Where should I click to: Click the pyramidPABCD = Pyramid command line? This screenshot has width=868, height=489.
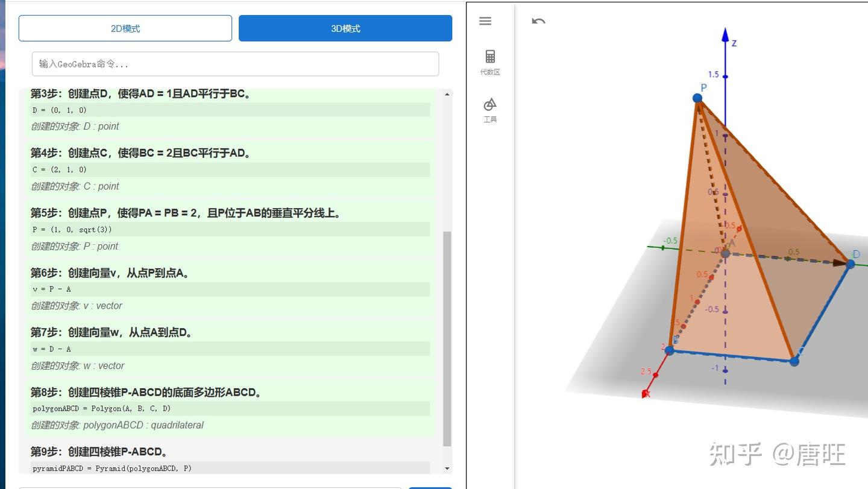pos(230,468)
